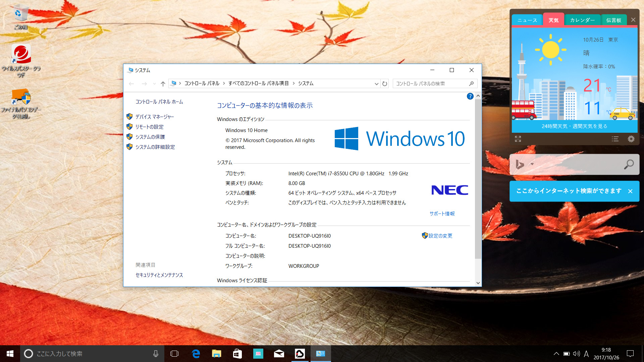Click the widget expand fullscreen icon
The width and height of the screenshot is (644, 362).
pos(518,139)
